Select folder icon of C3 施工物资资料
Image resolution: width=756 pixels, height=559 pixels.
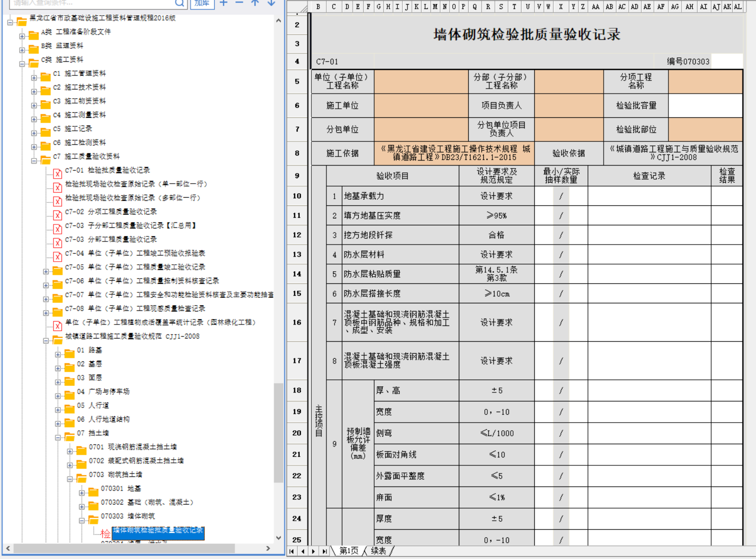pyautogui.click(x=45, y=105)
